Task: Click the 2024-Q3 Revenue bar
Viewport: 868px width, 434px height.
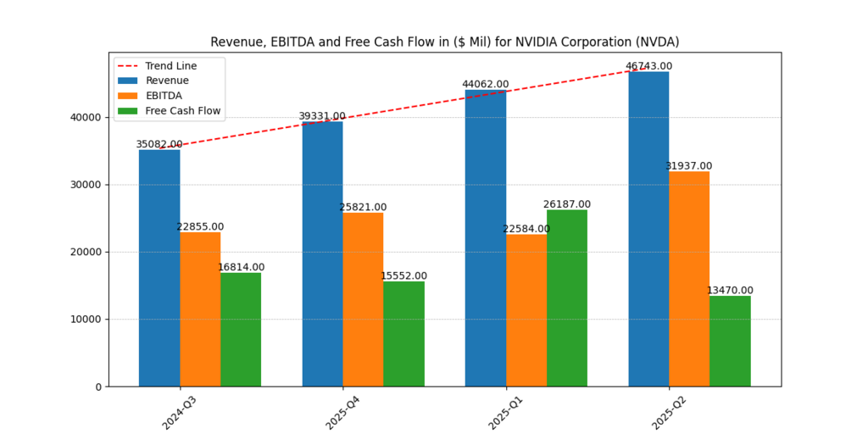Action: (159, 268)
